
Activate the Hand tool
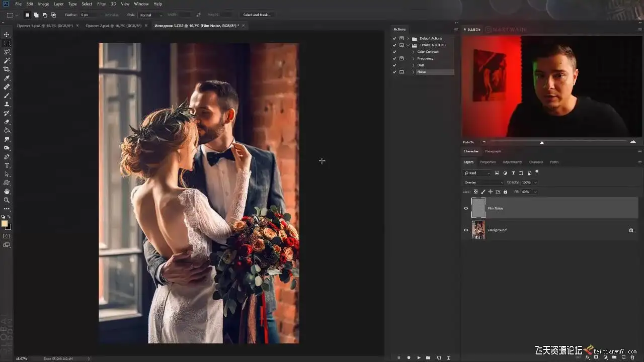pyautogui.click(x=7, y=192)
